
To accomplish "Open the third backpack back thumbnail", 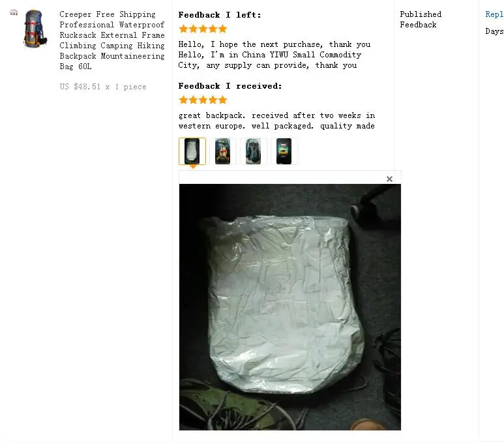I will [253, 151].
